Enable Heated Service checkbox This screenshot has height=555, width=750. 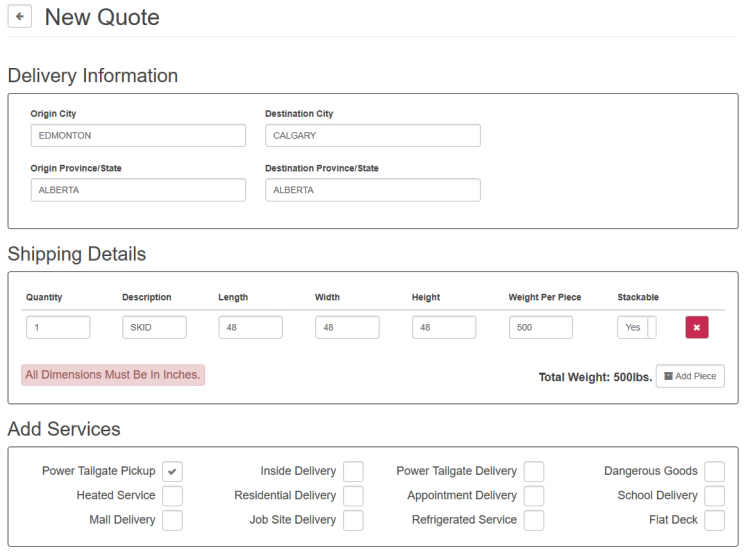click(x=172, y=496)
